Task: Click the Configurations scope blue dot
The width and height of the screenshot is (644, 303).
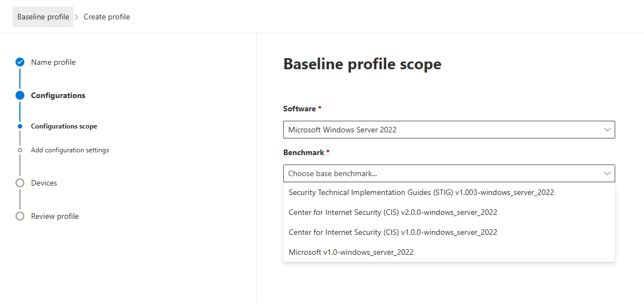Action: [x=20, y=126]
